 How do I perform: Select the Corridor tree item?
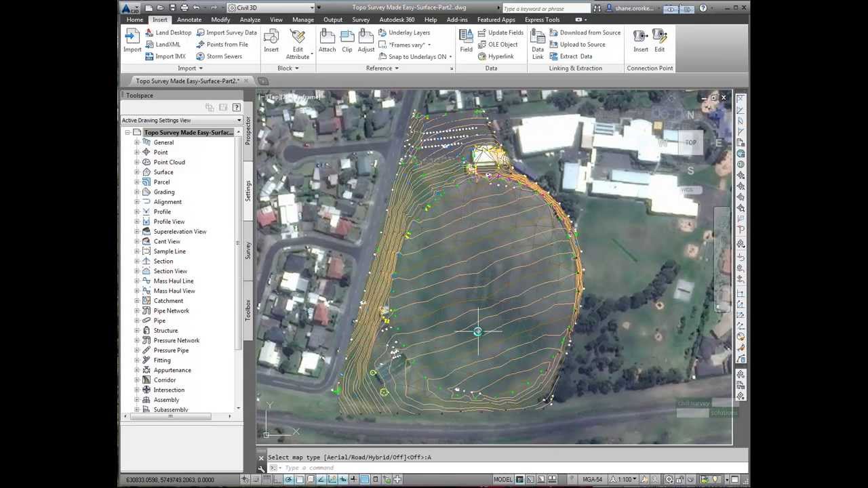(165, 380)
